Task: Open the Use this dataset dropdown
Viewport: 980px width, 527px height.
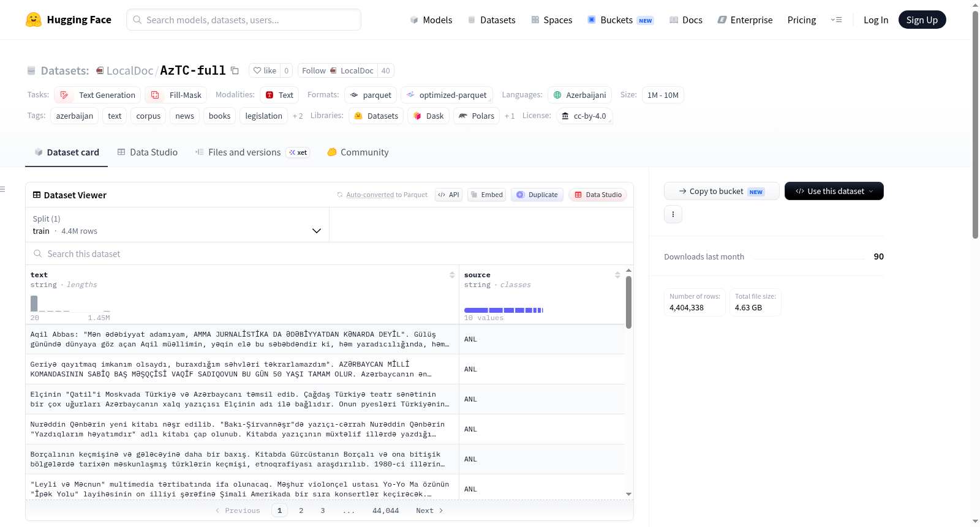Action: (834, 191)
